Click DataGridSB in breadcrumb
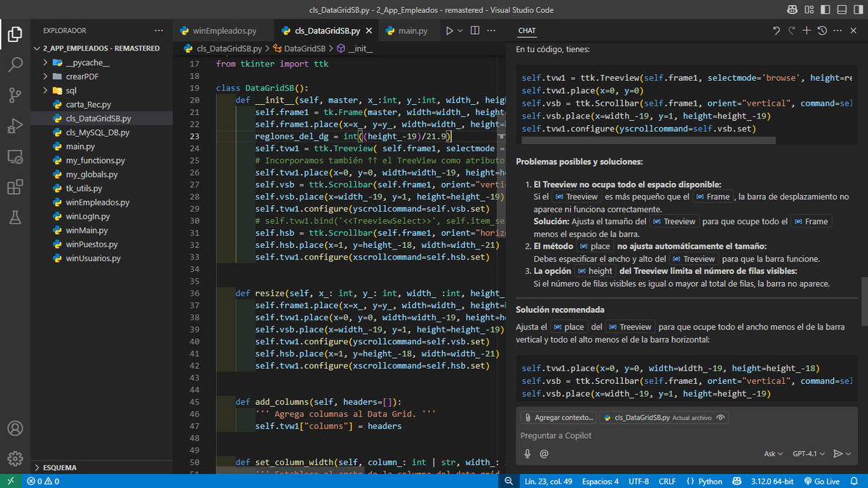The width and height of the screenshot is (868, 488). [x=305, y=48]
